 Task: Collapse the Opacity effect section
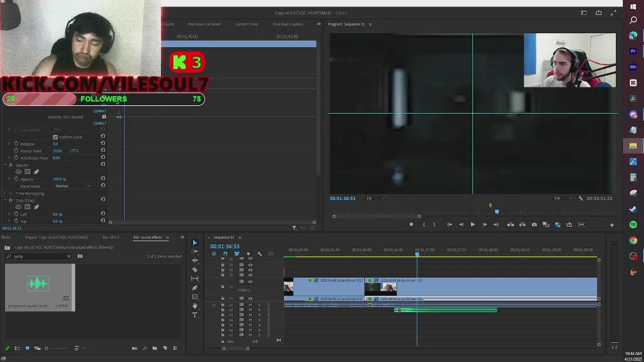pyautogui.click(x=5, y=165)
